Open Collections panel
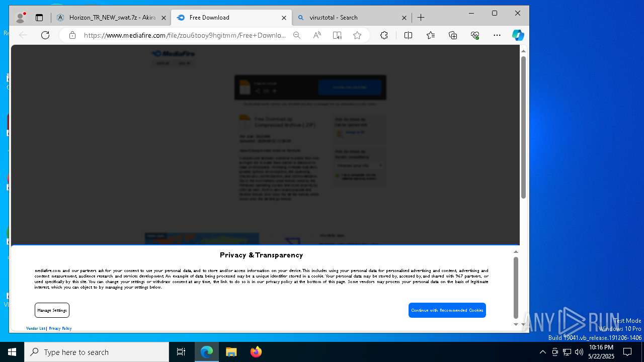The width and height of the screenshot is (644, 362). click(x=453, y=35)
